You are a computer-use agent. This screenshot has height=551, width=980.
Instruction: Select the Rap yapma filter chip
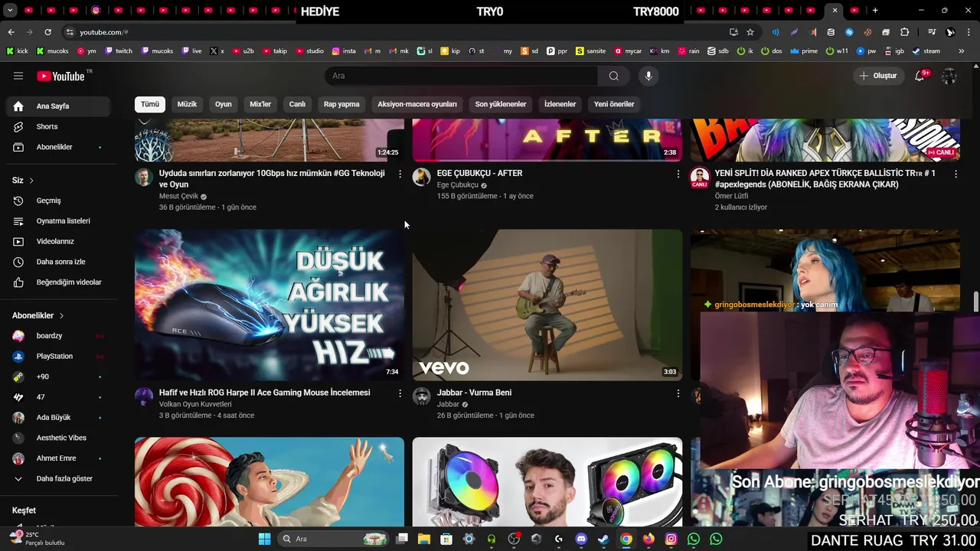click(341, 104)
